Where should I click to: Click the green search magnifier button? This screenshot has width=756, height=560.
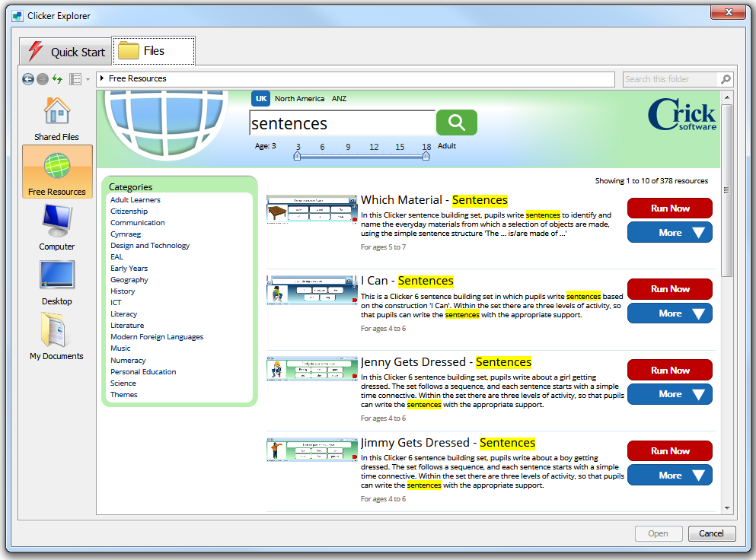click(455, 123)
